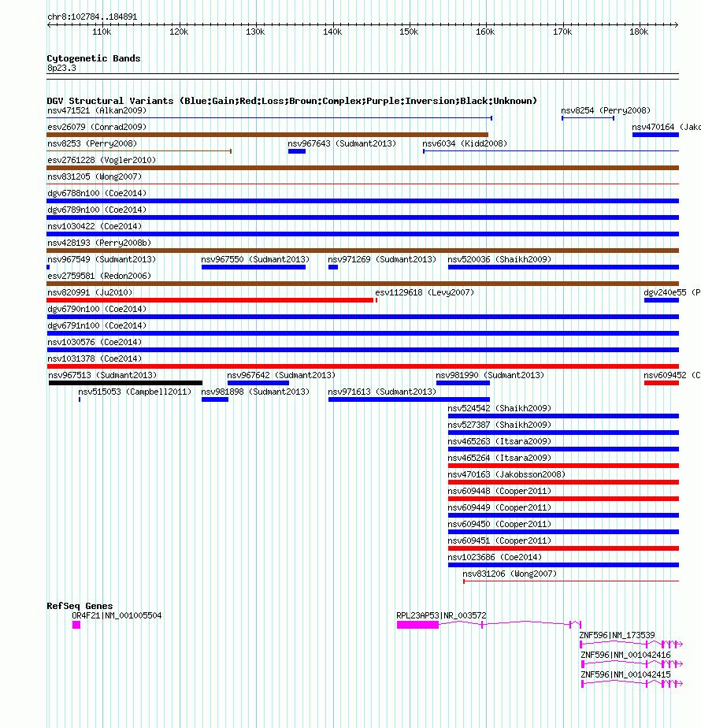
Task: Click the short blue nsv967643 bar
Action: [x=297, y=151]
